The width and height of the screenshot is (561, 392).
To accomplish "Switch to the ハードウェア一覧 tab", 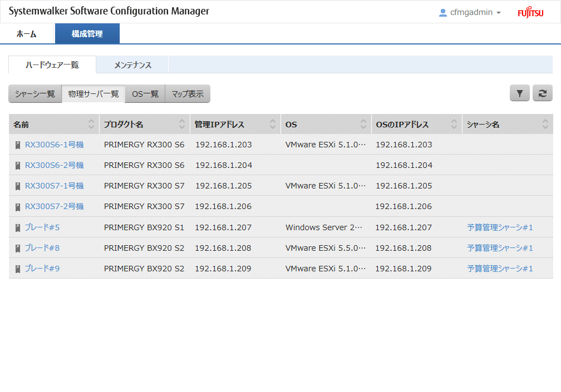I will [x=52, y=64].
